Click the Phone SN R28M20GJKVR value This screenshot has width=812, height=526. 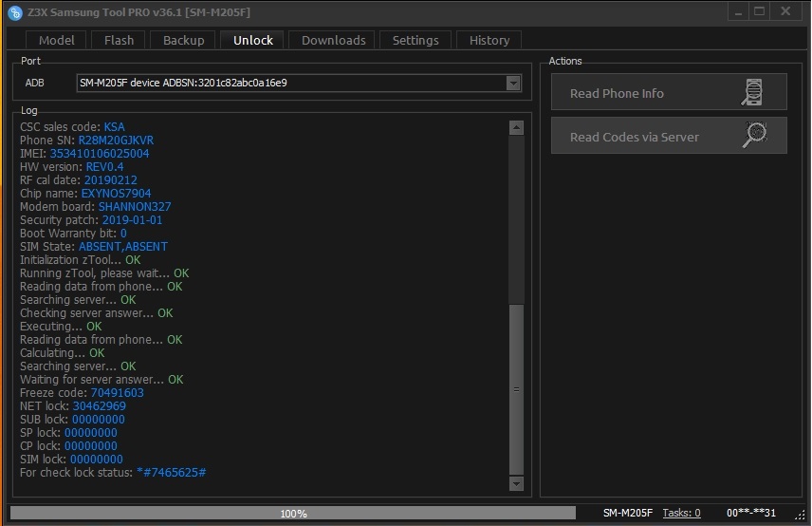click(x=116, y=141)
